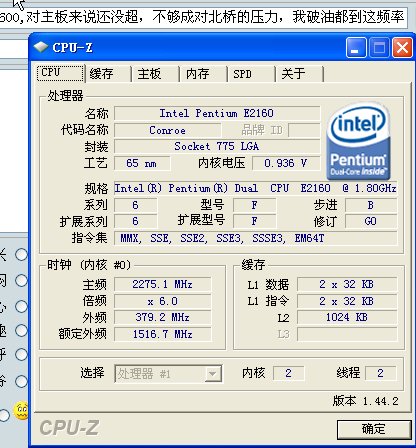The width and height of the screenshot is (416, 448).
Task: Click the gray CPU-Z logo at bottom left
Action: (x=69, y=428)
